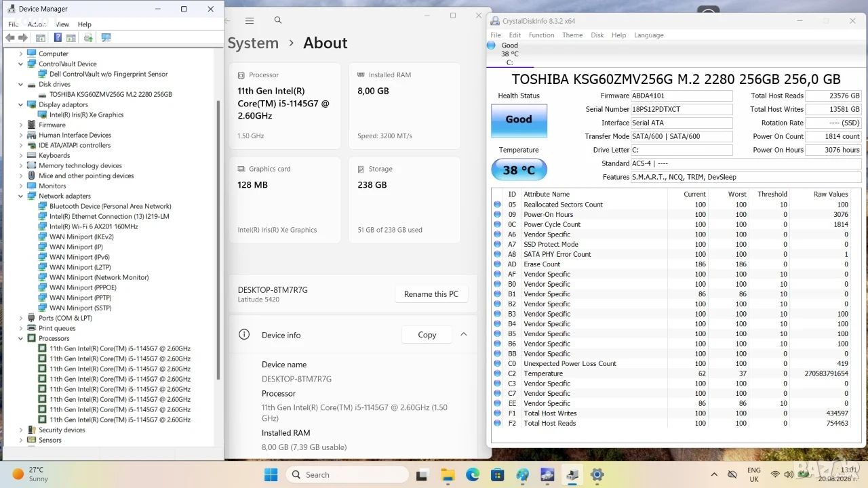This screenshot has width=868, height=488.
Task: Click the Serial Number field in CrystalDiskInfo
Action: coord(682,109)
